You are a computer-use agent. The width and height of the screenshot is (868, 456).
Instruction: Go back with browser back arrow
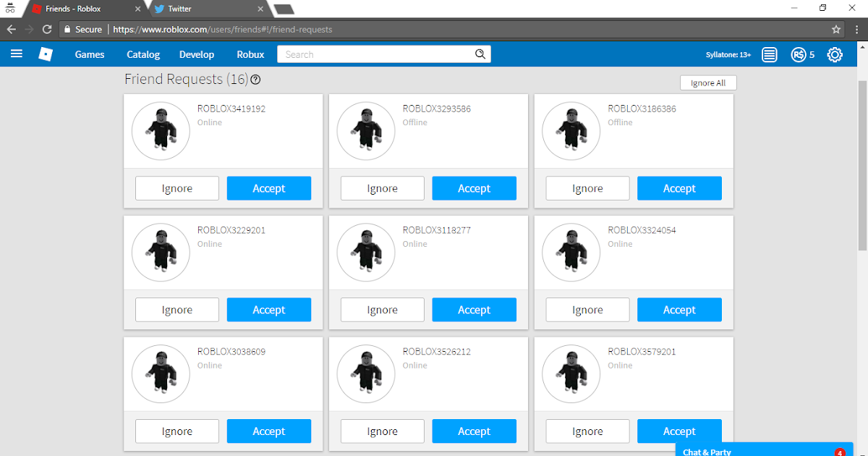click(12, 30)
